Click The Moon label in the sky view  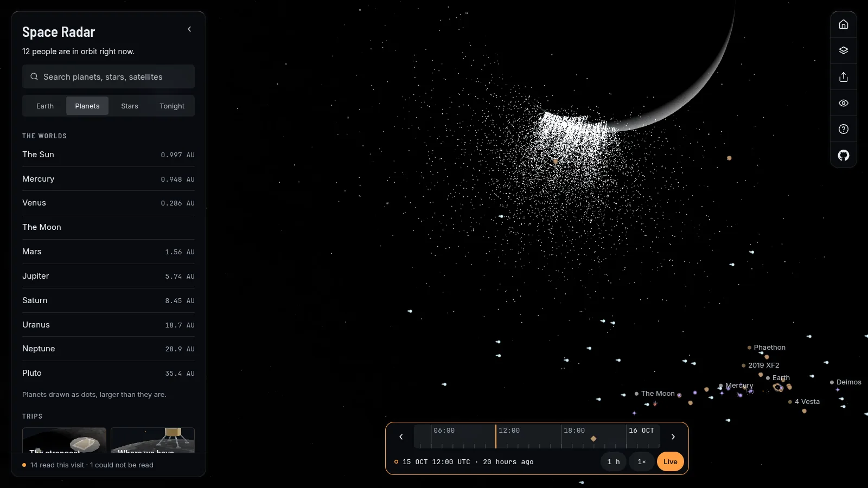pos(658,394)
